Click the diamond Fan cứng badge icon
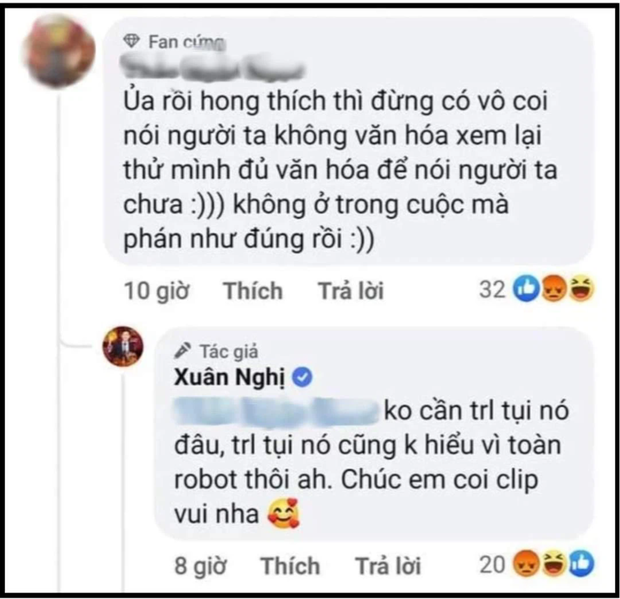 tap(132, 41)
